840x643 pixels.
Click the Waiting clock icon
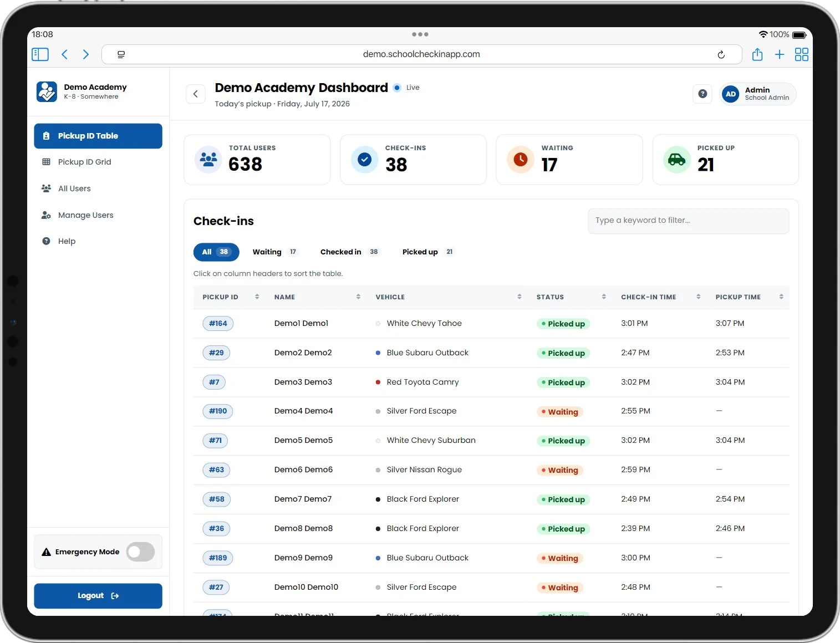click(x=520, y=160)
